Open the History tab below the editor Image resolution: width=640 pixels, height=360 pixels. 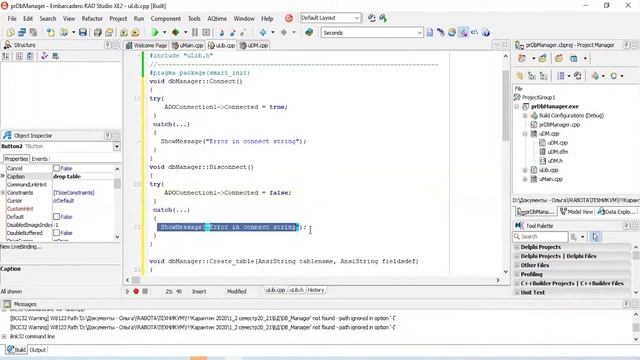pos(316,290)
